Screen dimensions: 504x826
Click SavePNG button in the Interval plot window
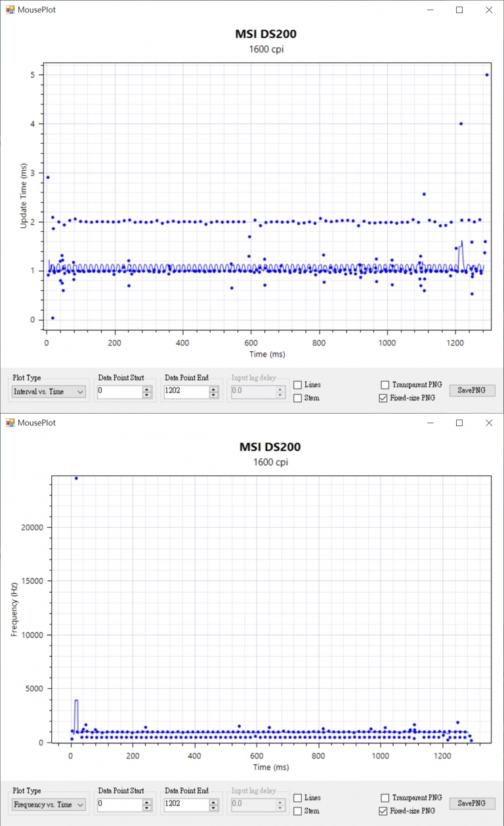click(x=472, y=390)
